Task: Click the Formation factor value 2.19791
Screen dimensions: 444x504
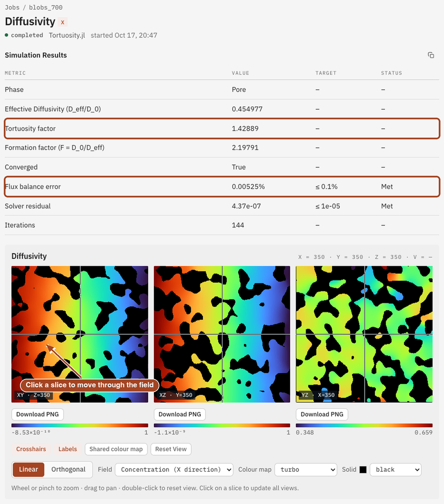Action: (x=245, y=148)
